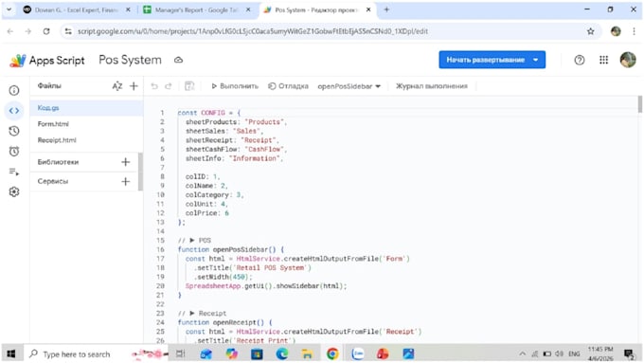Open Task View on the taskbar
The height and width of the screenshot is (363, 644).
[180, 354]
